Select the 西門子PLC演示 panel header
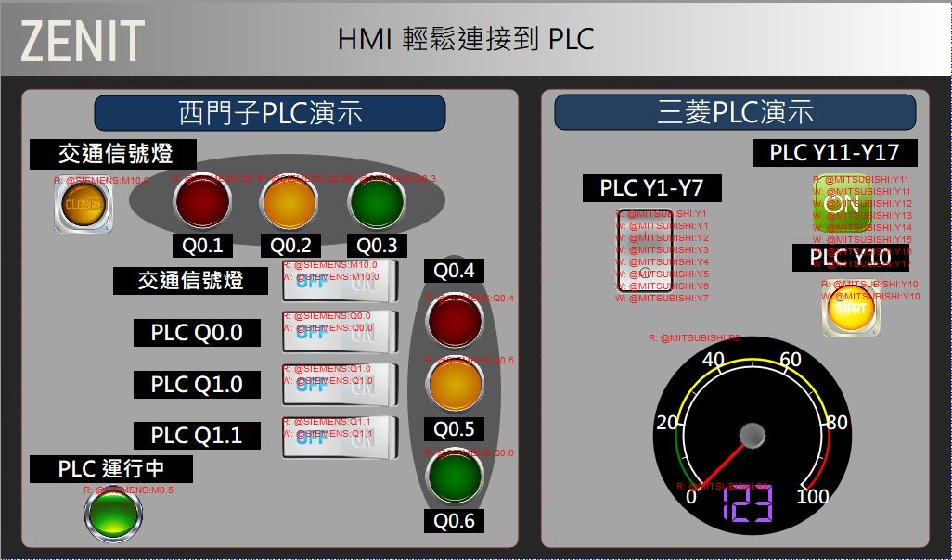 (270, 113)
